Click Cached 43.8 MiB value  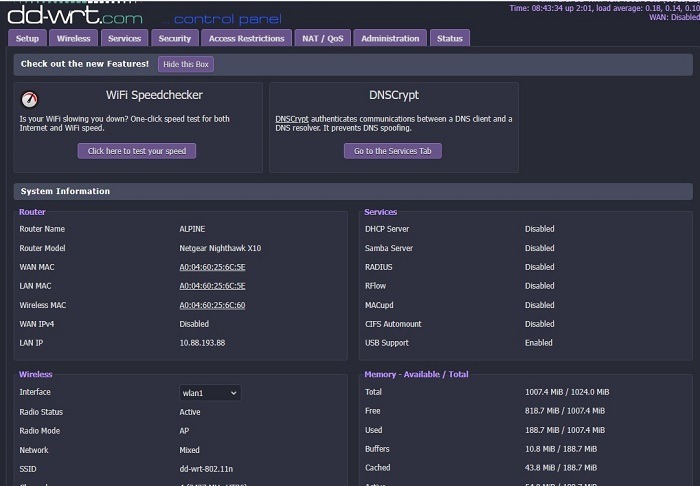pos(561,468)
